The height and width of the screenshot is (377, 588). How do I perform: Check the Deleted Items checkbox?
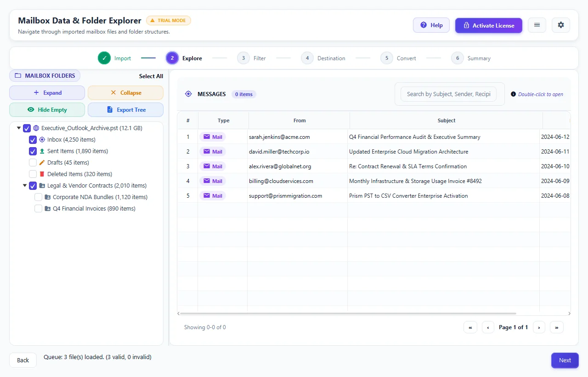click(33, 174)
